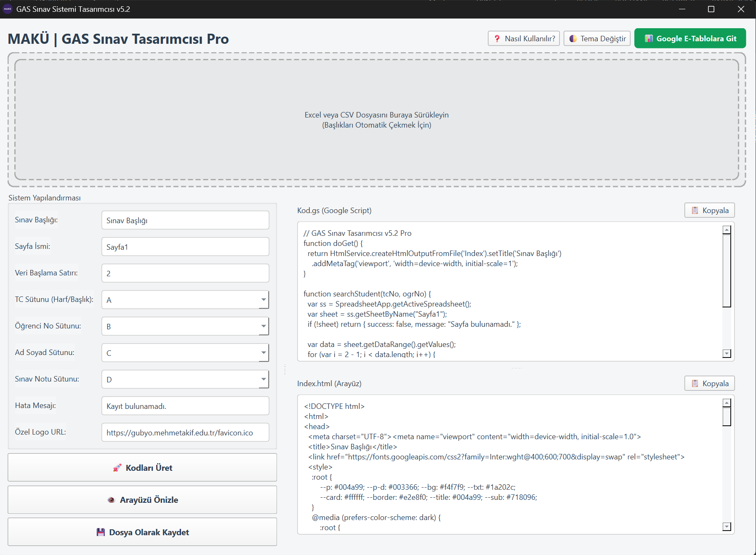
Task: Click the Index.html scrollbar thumb
Action: pyautogui.click(x=727, y=417)
